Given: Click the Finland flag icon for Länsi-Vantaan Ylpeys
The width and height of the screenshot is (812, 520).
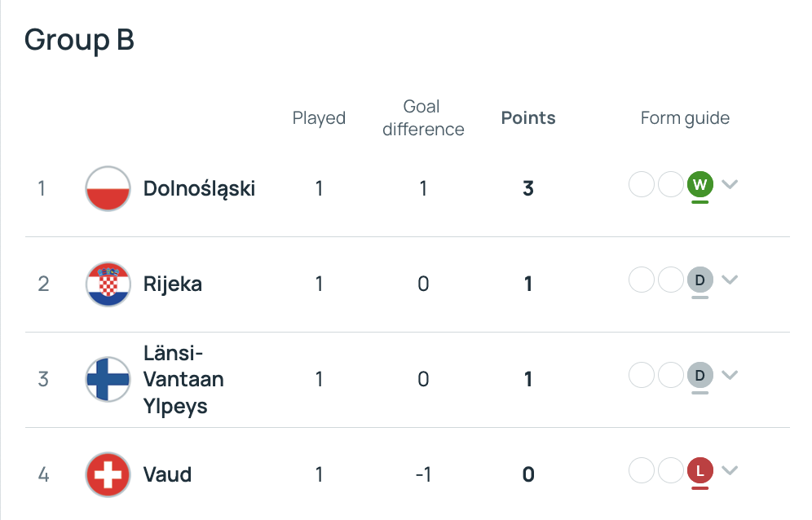Looking at the screenshot, I should point(108,379).
